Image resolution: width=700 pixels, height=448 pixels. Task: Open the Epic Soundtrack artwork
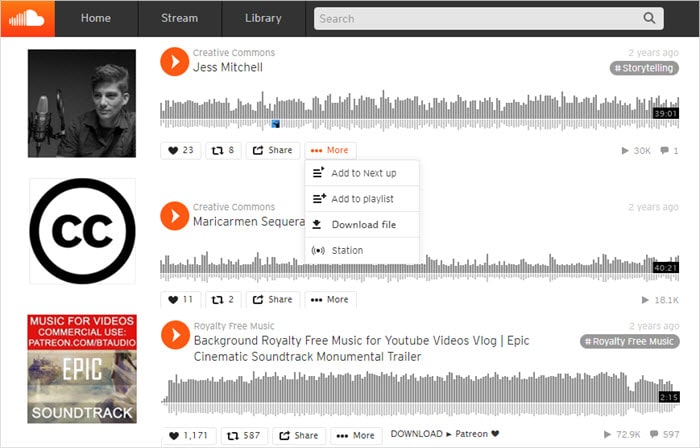(x=82, y=369)
